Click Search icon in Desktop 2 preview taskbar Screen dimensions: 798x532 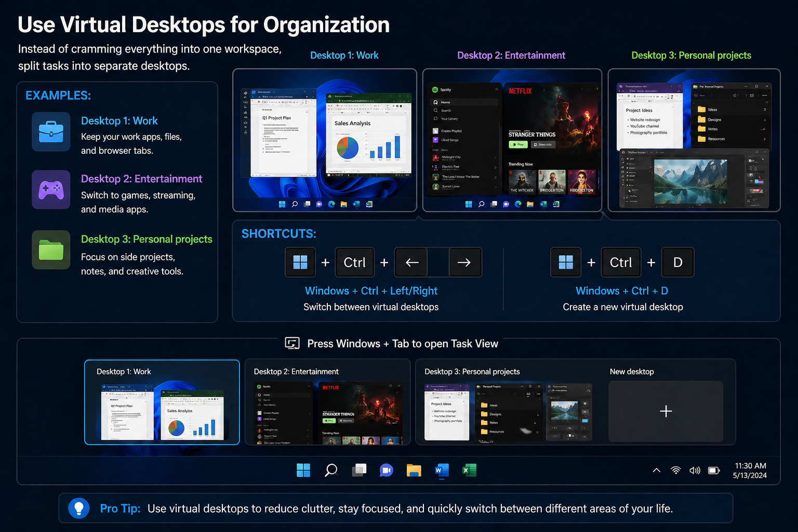481,204
